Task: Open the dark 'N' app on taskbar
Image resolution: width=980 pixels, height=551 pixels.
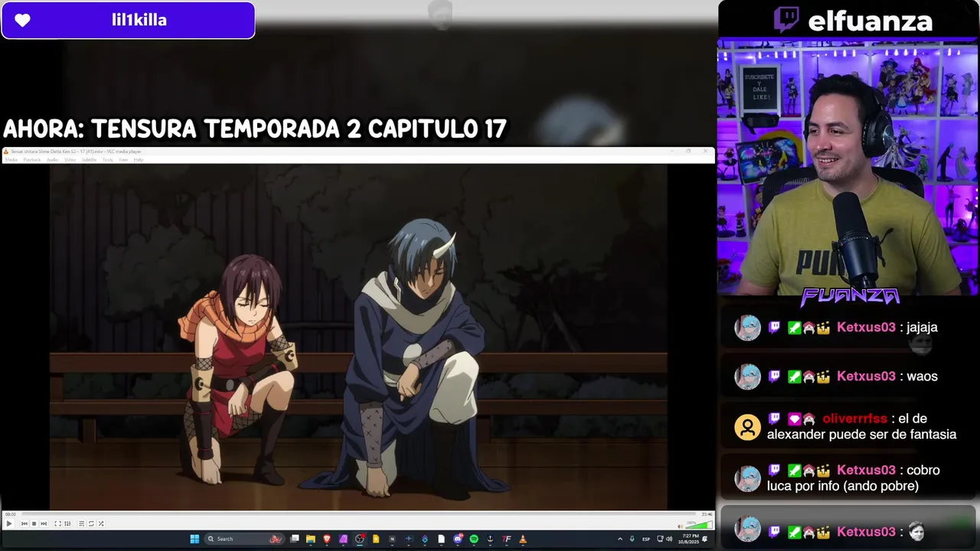Action: 392,539
